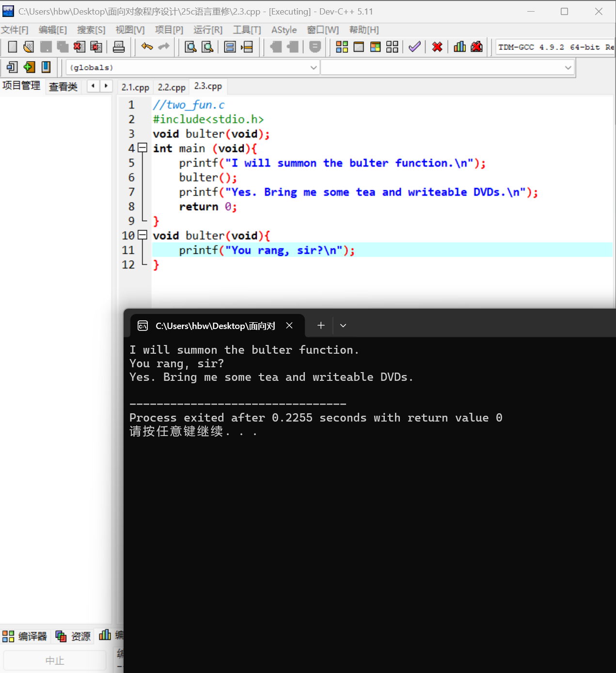Click the Redo arrow icon
Image resolution: width=616 pixels, height=673 pixels.
pyautogui.click(x=164, y=47)
